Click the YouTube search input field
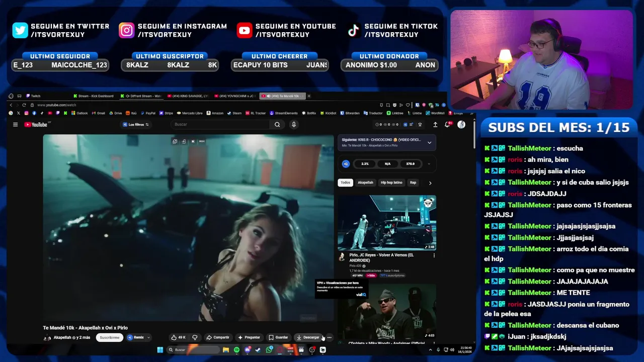The image size is (644, 362). 221,125
